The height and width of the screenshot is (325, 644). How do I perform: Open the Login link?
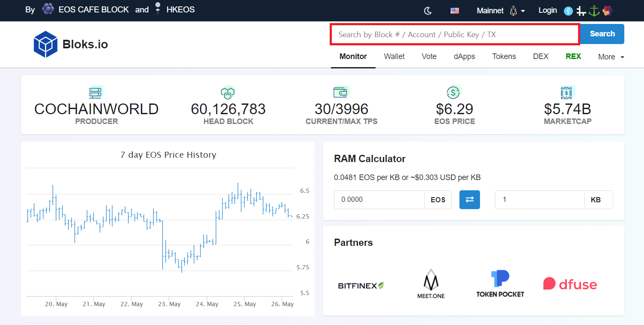click(548, 10)
